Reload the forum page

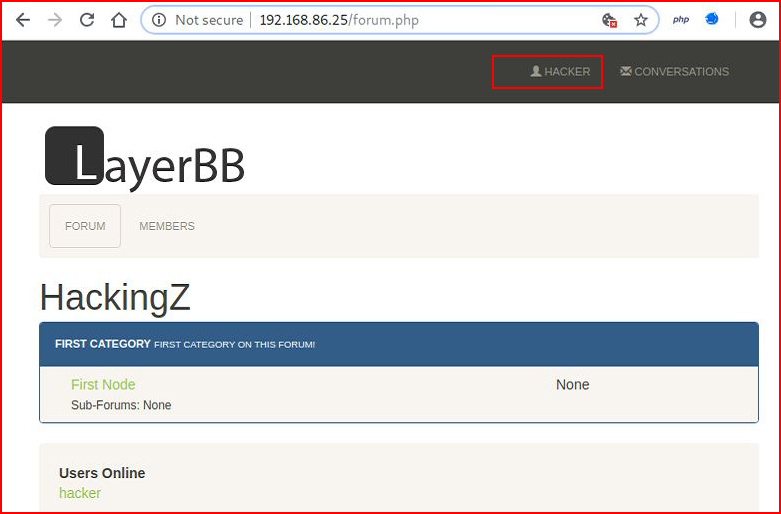[87, 20]
